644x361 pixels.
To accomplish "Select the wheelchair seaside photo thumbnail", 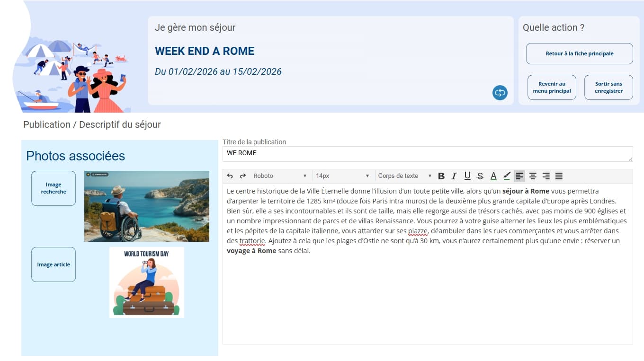I will (147, 206).
